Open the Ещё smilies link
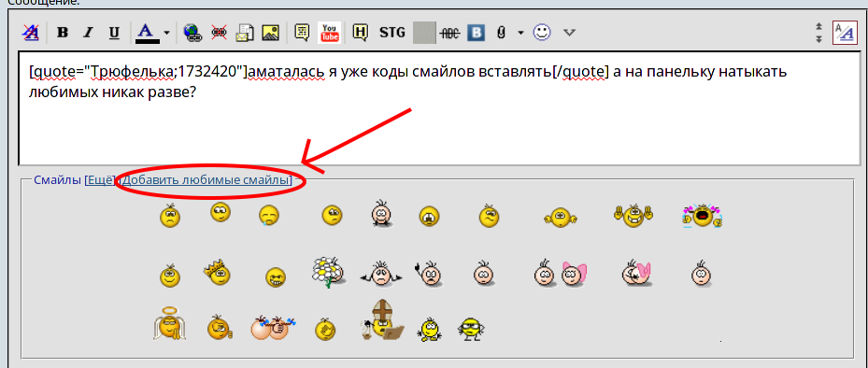Viewport: 868px width, 368px height. pos(100,180)
